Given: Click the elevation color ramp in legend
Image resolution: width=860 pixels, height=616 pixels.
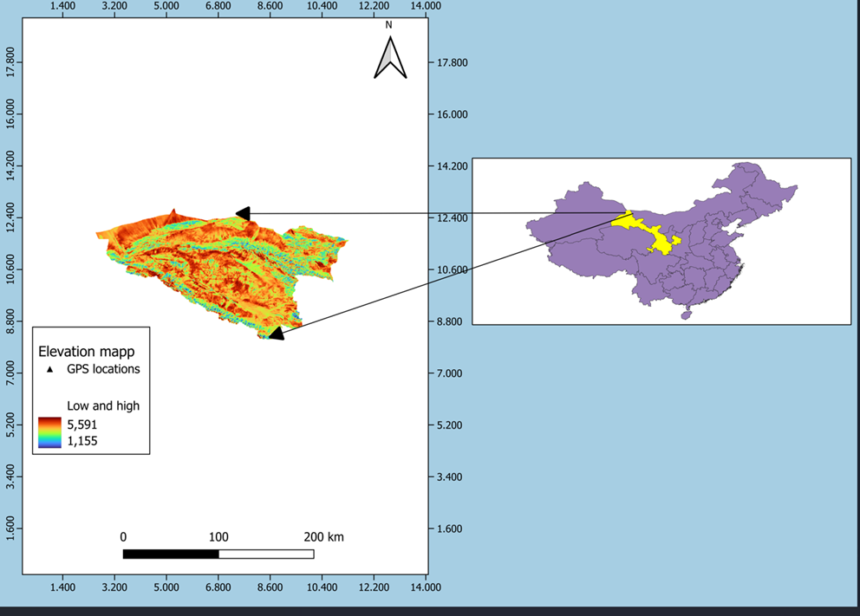Looking at the screenshot, I should pos(49,432).
